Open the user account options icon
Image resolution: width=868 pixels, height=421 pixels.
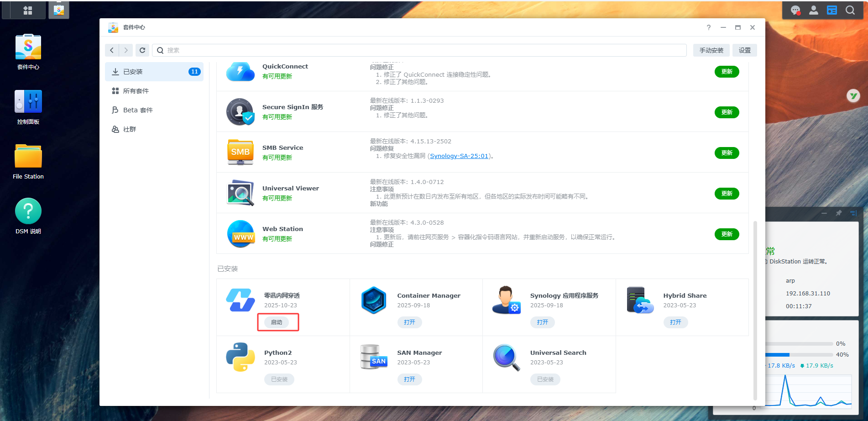coord(814,10)
